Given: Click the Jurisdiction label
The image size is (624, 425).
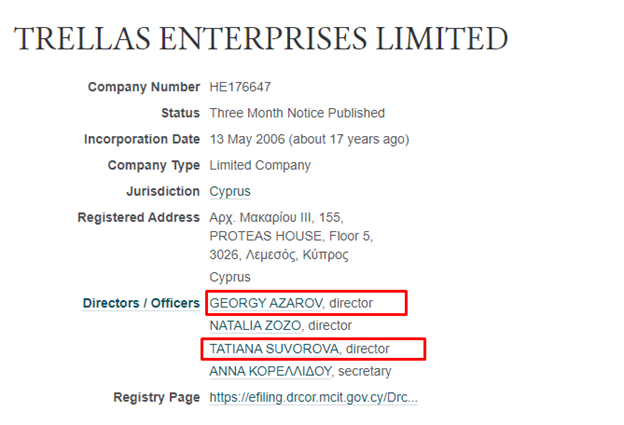Looking at the screenshot, I should (x=163, y=191).
